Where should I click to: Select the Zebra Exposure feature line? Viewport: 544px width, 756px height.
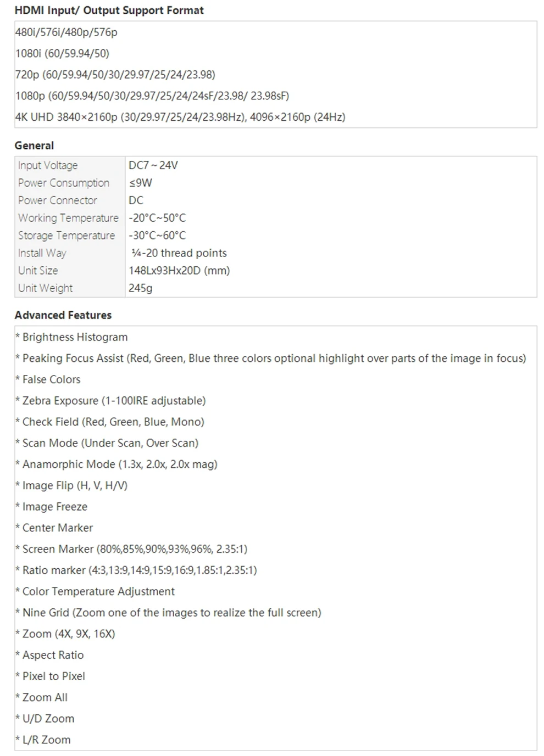click(110, 401)
